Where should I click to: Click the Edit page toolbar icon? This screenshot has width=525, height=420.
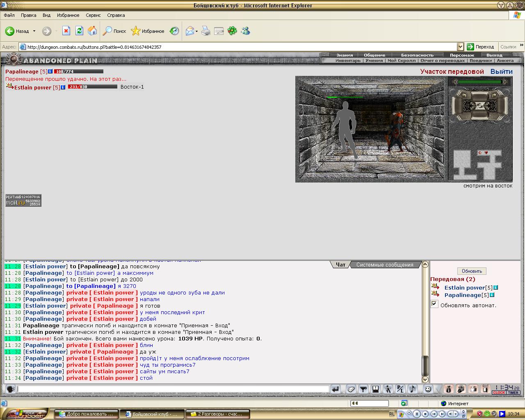pyautogui.click(x=219, y=31)
